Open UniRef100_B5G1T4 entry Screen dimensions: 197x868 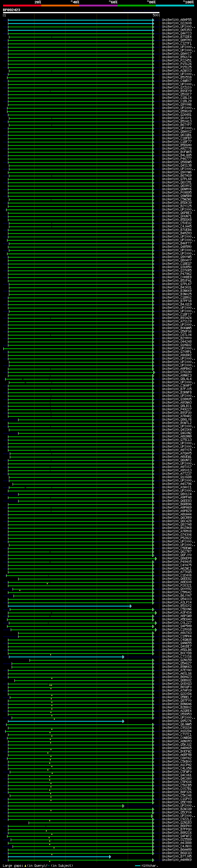pyautogui.click(x=177, y=57)
